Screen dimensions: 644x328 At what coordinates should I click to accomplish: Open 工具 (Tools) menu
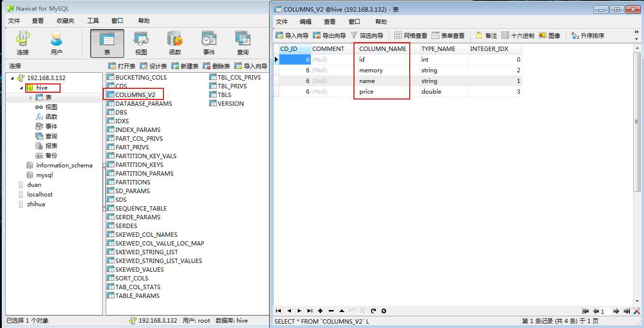(x=93, y=20)
